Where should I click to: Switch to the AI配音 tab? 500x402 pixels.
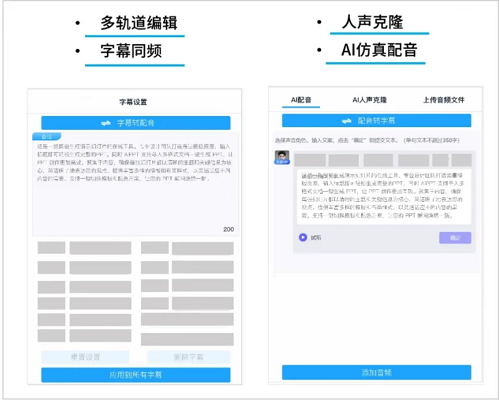(301, 100)
